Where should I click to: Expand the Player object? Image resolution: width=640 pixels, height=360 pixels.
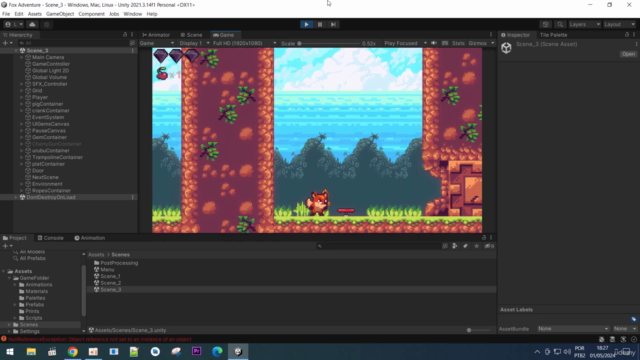click(x=22, y=98)
